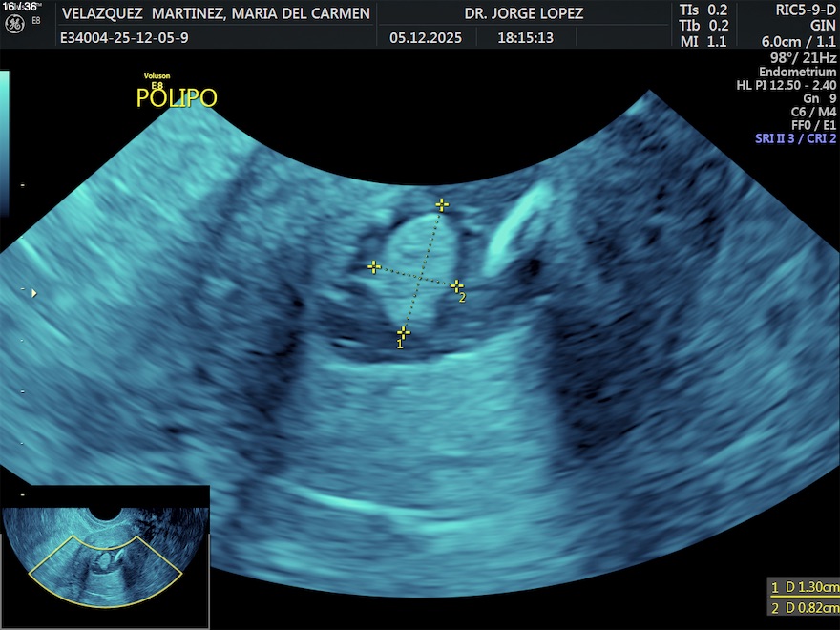Select the POLIPO annotation text
The image size is (840, 630).
(x=177, y=98)
